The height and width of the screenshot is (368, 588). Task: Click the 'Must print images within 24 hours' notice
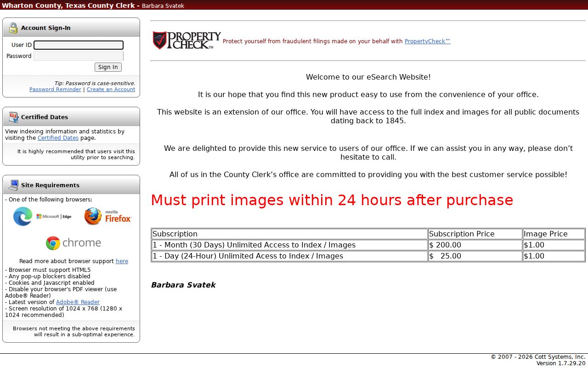332,200
